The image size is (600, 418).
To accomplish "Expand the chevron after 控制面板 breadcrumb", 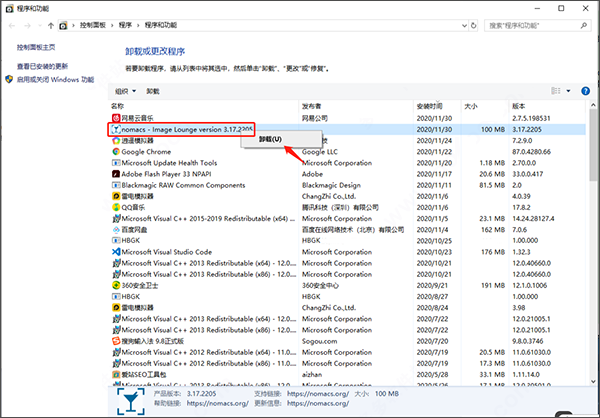I will (112, 25).
